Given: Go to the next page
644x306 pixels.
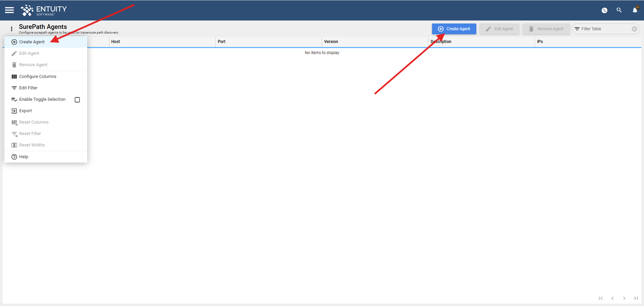Looking at the screenshot, I should pos(624,298).
